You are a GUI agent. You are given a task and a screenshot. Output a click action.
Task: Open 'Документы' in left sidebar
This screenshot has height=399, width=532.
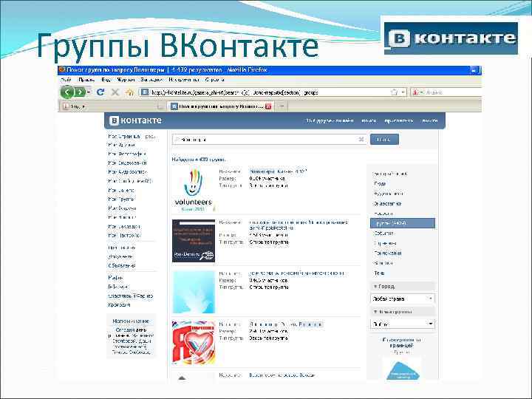coord(120,257)
